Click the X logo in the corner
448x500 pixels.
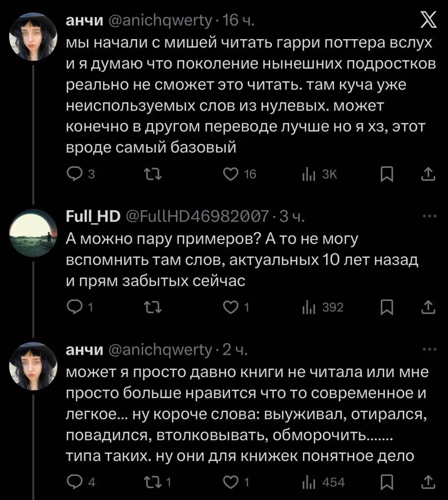(x=428, y=20)
